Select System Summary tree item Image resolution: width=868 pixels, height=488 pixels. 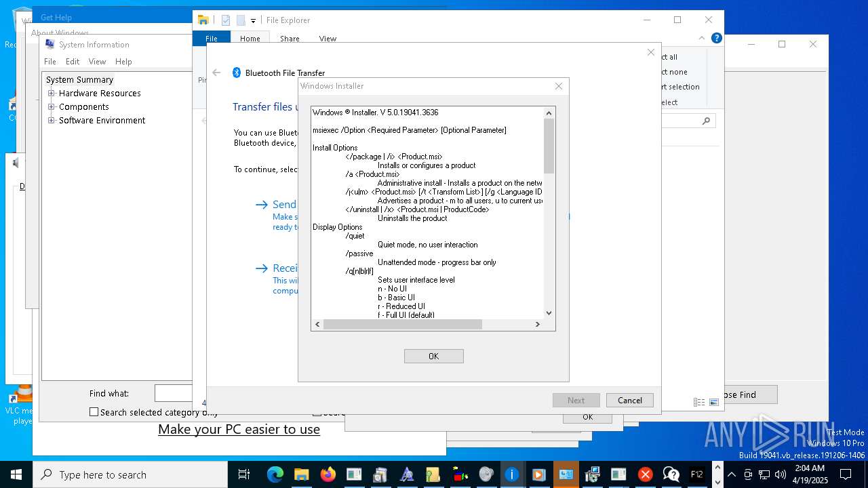[x=79, y=80]
